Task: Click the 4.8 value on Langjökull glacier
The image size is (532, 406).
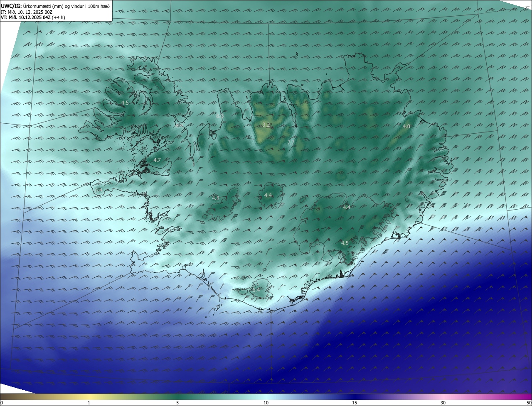Action: click(215, 198)
